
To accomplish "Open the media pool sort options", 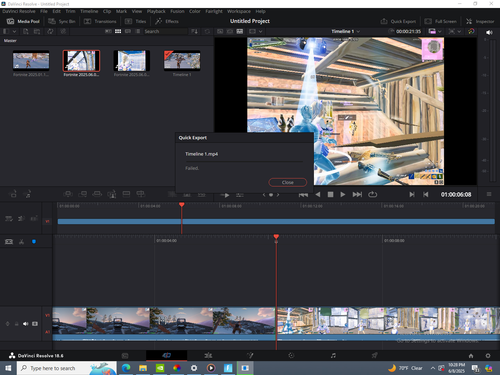I will tap(194, 31).
